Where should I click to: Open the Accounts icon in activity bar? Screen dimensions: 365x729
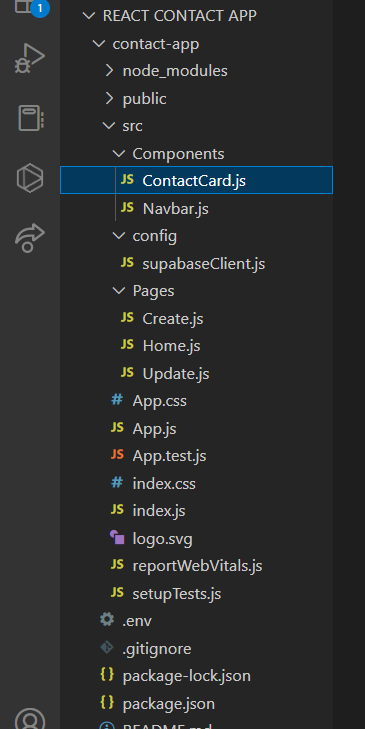(30, 718)
